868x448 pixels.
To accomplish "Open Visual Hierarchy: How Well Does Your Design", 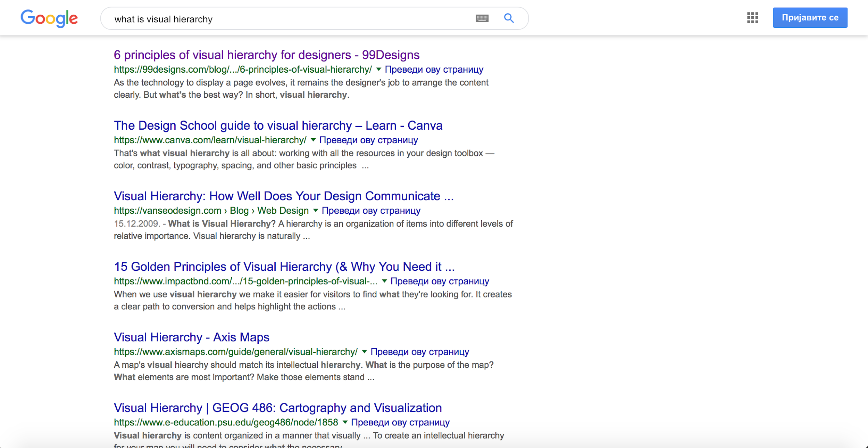I will tap(284, 196).
